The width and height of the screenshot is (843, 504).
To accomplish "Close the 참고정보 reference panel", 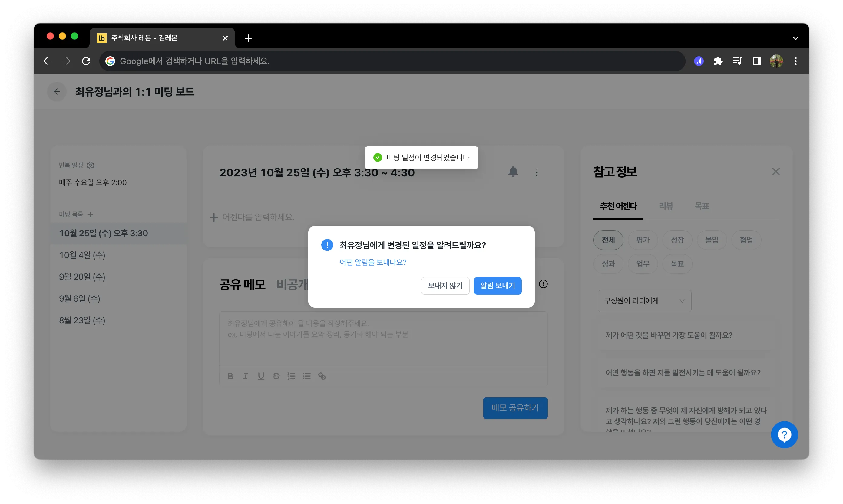I will pyautogui.click(x=775, y=172).
